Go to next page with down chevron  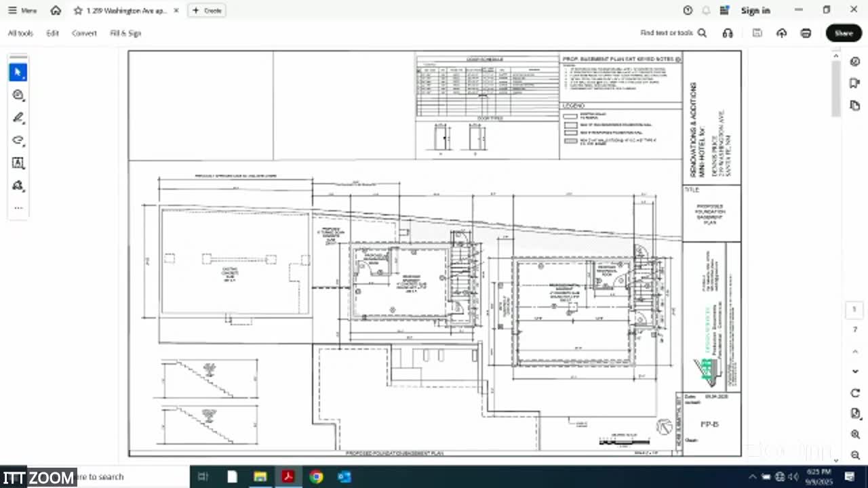855,371
